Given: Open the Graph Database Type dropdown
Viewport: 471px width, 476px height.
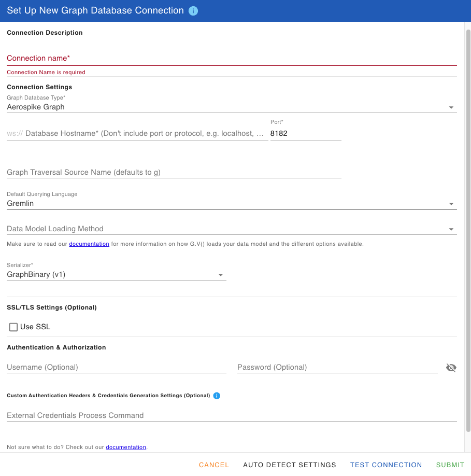Looking at the screenshot, I should [x=231, y=107].
